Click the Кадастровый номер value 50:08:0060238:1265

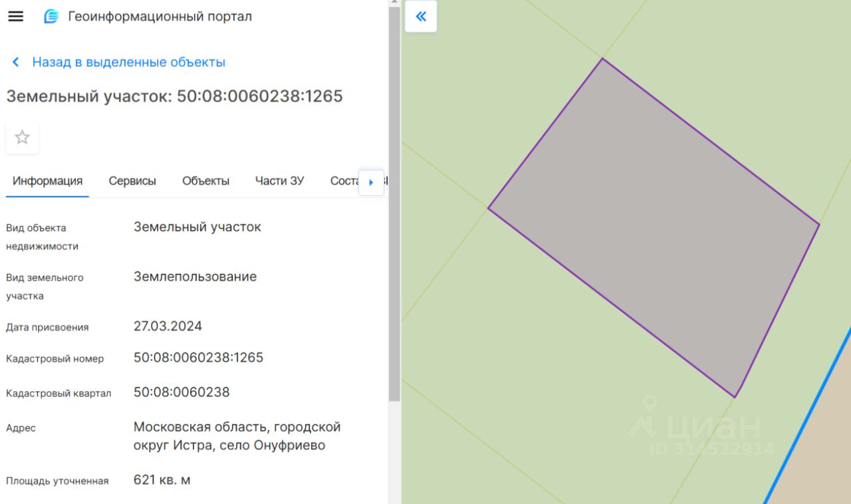tap(198, 358)
